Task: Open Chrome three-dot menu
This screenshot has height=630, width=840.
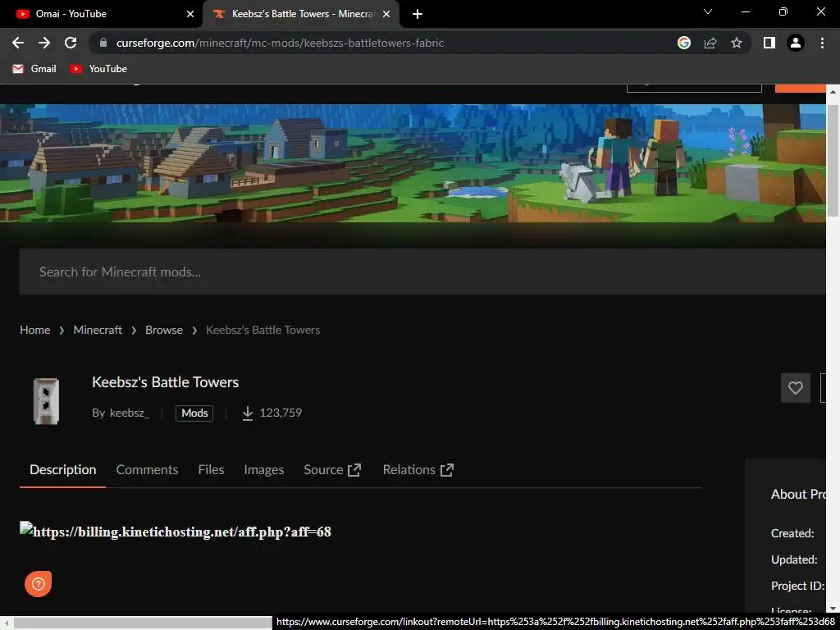Action: click(x=822, y=43)
